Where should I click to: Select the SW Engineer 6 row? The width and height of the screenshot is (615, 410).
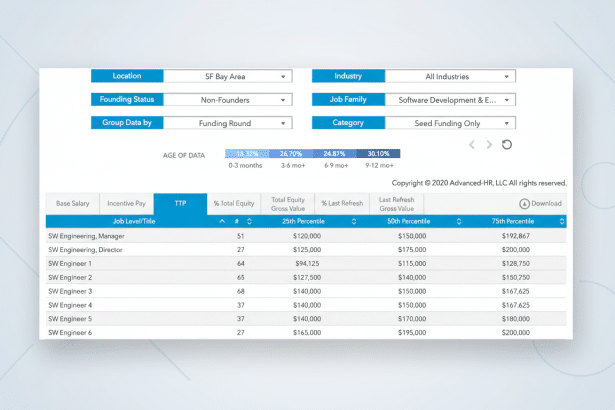[306, 332]
